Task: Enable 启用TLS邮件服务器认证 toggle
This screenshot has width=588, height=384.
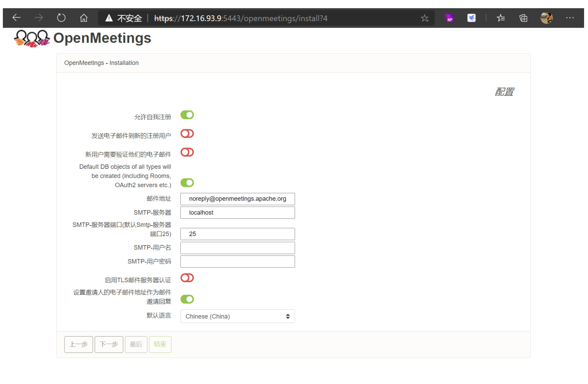Action: tap(187, 278)
